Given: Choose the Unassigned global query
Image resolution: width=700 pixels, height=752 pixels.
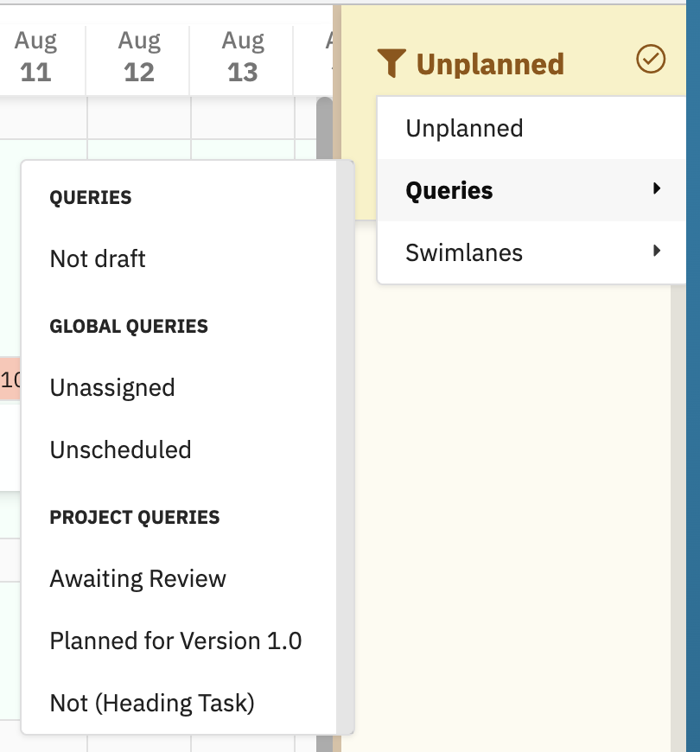Looking at the screenshot, I should [x=178, y=387].
